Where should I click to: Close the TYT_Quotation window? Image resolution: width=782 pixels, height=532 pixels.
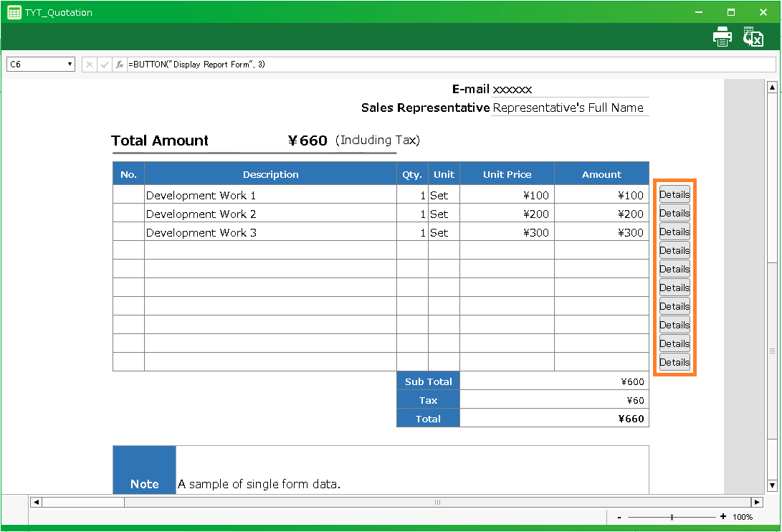click(x=763, y=12)
